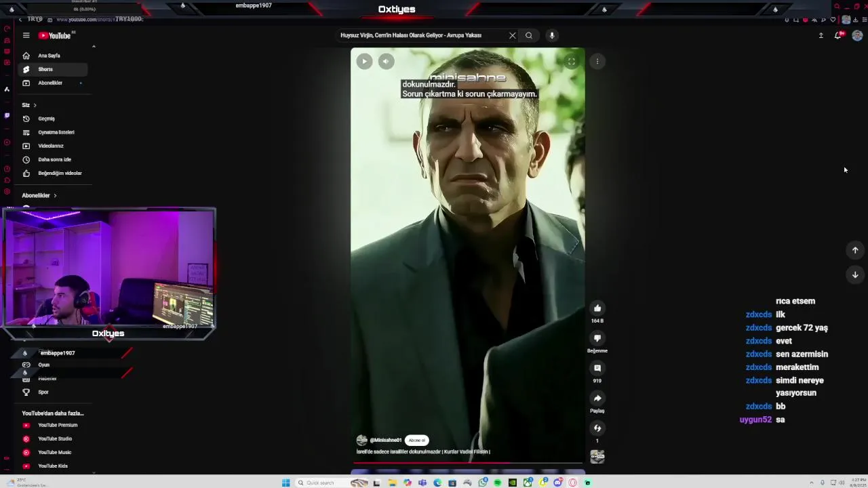Open YouTube Premium link
The image size is (868, 488).
(x=52, y=425)
